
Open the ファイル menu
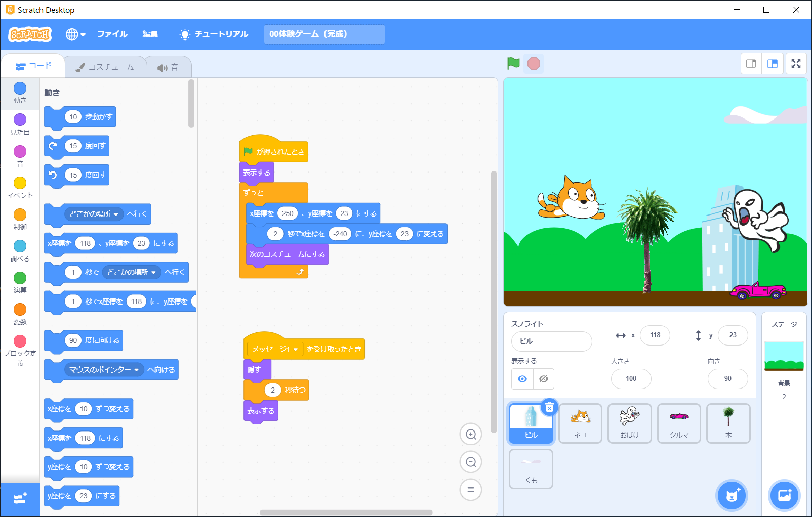coord(112,34)
